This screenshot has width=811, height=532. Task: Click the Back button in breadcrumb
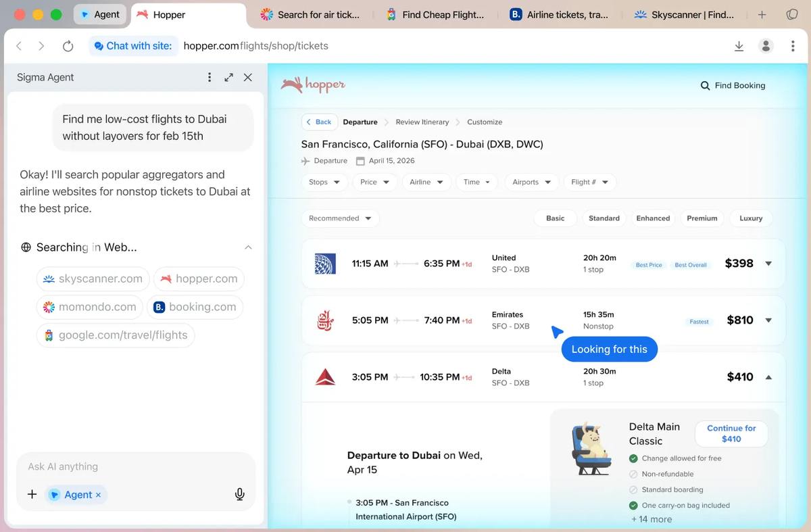point(319,122)
